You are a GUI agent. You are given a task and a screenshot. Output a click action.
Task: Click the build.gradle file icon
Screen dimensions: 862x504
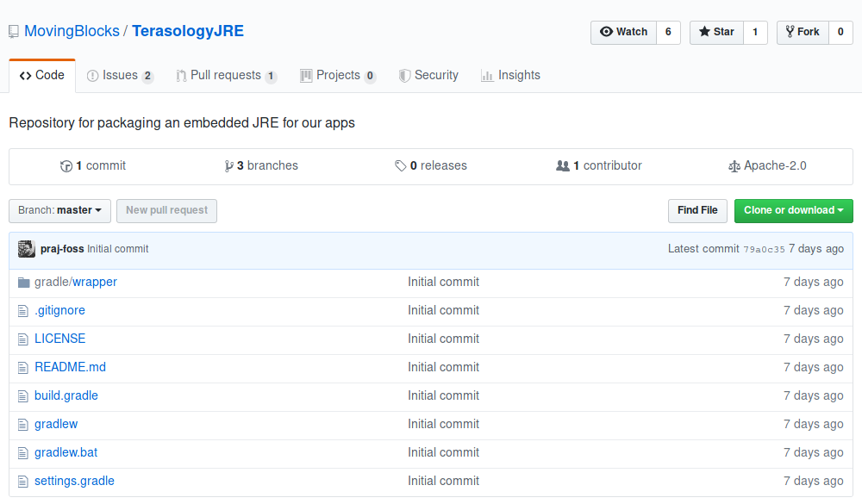[x=23, y=396]
